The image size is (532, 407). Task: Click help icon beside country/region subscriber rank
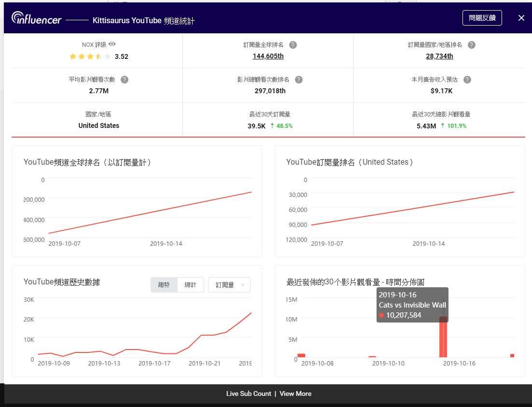(x=471, y=45)
